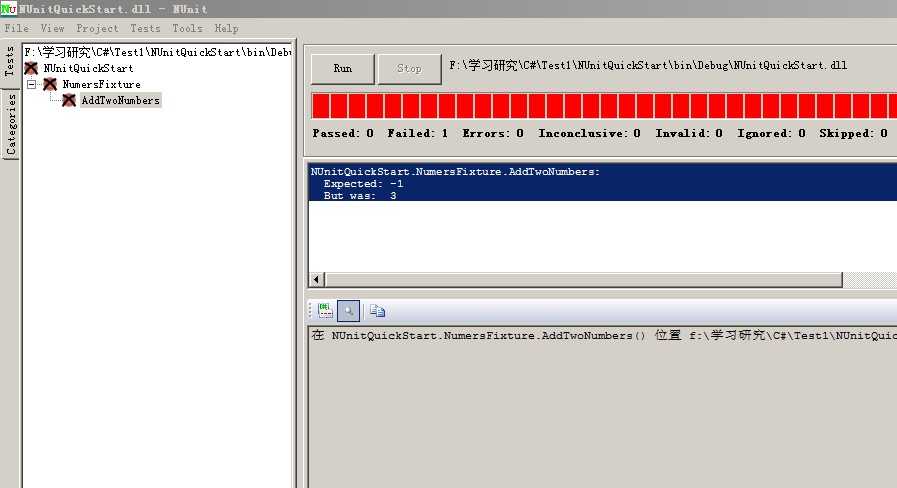
Task: Click the Stop button
Action: pyautogui.click(x=409, y=69)
